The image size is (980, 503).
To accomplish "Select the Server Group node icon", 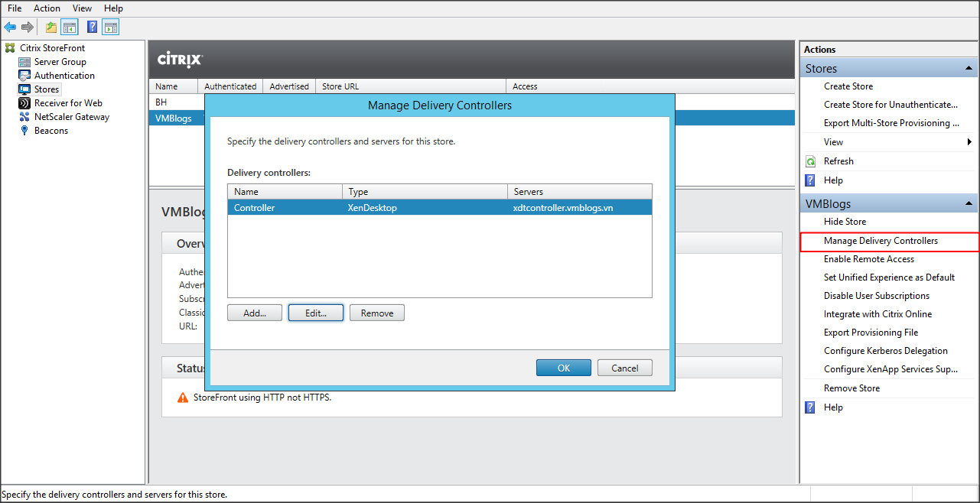I will click(25, 62).
